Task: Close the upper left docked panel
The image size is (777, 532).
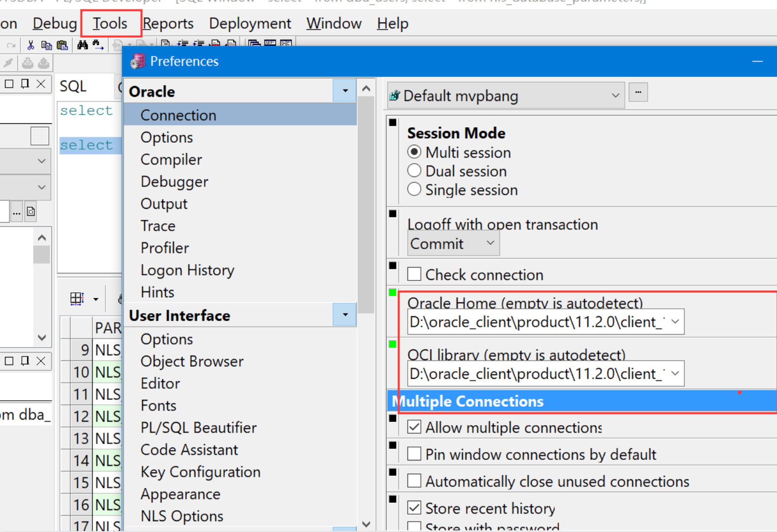Action: 41,84
